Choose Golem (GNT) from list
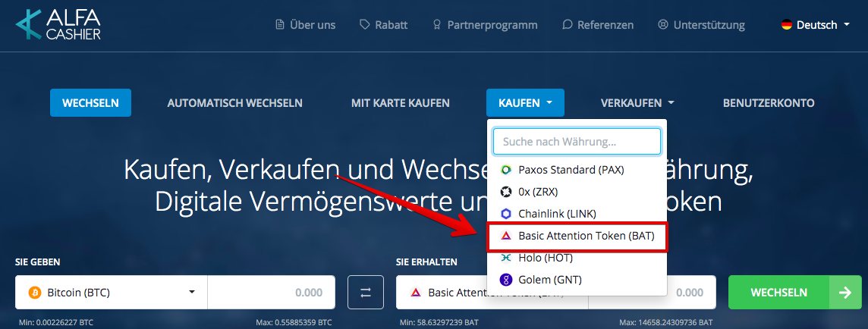Image resolution: width=868 pixels, height=329 pixels. click(577, 280)
